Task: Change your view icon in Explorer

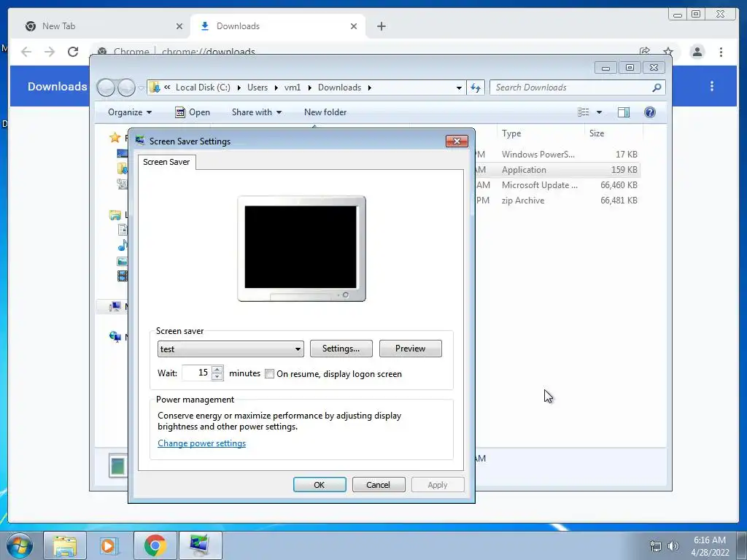Action: pos(584,112)
